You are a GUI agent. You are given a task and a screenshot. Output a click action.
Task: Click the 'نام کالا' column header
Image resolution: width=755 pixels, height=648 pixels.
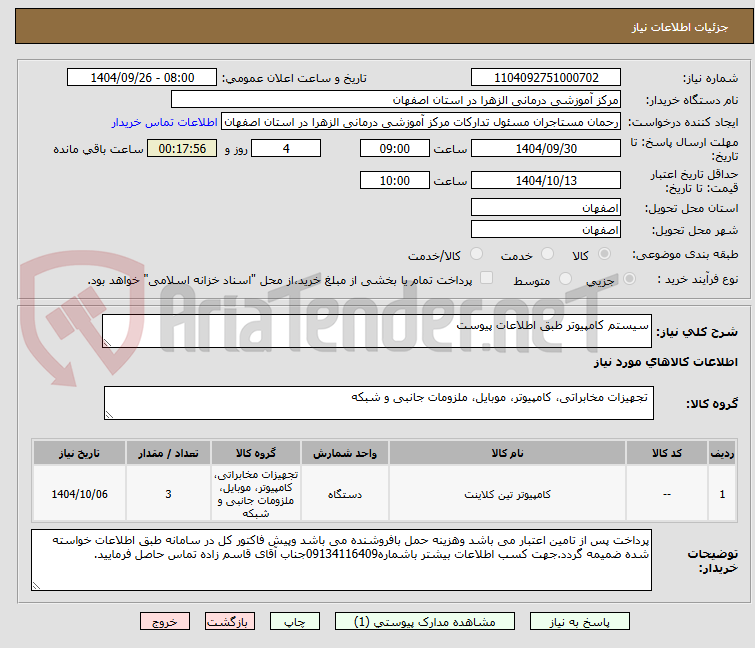(508, 453)
